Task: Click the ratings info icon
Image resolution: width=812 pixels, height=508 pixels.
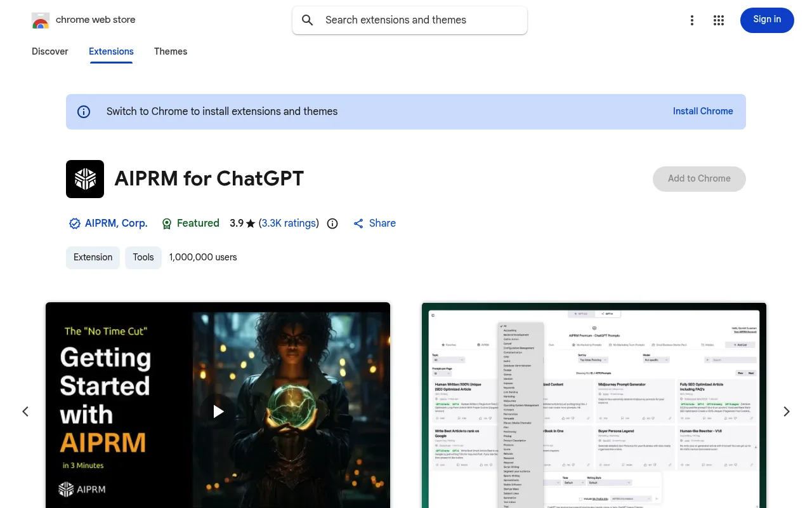Action: pos(332,224)
